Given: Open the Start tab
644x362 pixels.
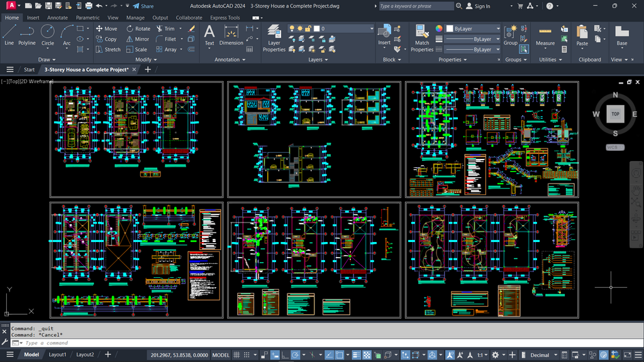Looking at the screenshot, I should tap(29, 69).
